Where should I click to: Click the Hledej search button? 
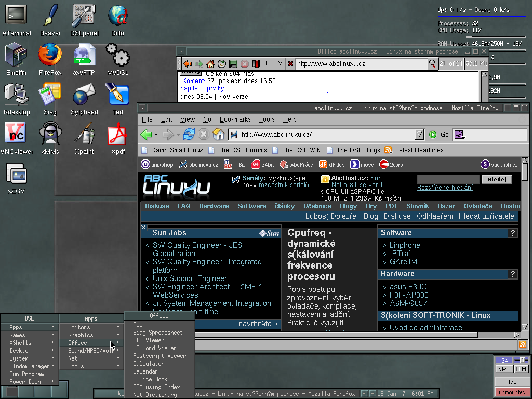[x=497, y=179]
